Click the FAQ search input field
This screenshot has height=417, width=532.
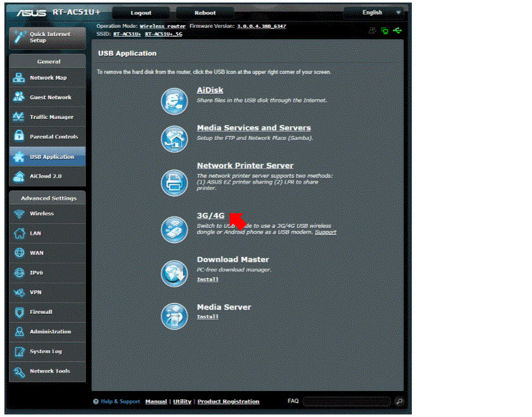pyautogui.click(x=346, y=401)
